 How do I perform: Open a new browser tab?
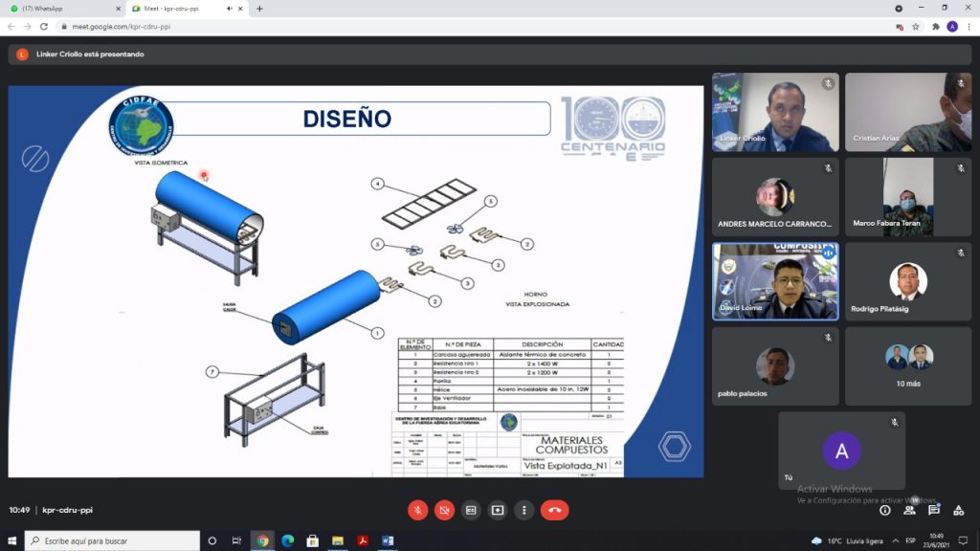(x=259, y=9)
